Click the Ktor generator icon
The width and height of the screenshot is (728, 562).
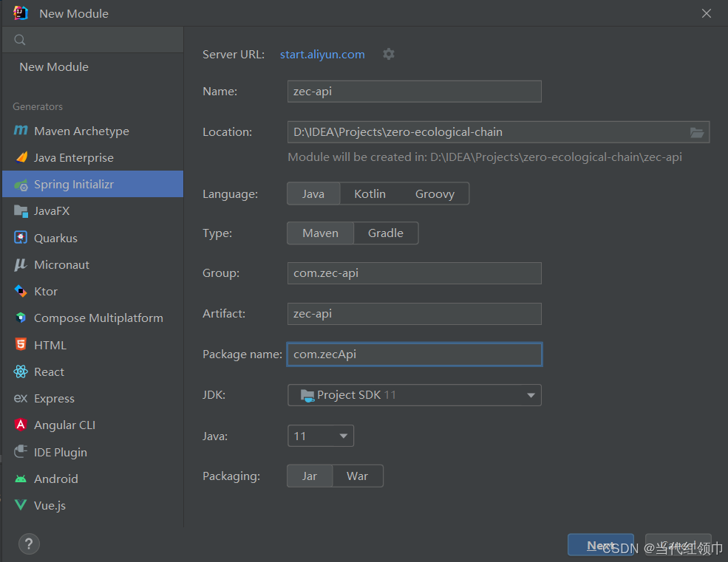[21, 292]
